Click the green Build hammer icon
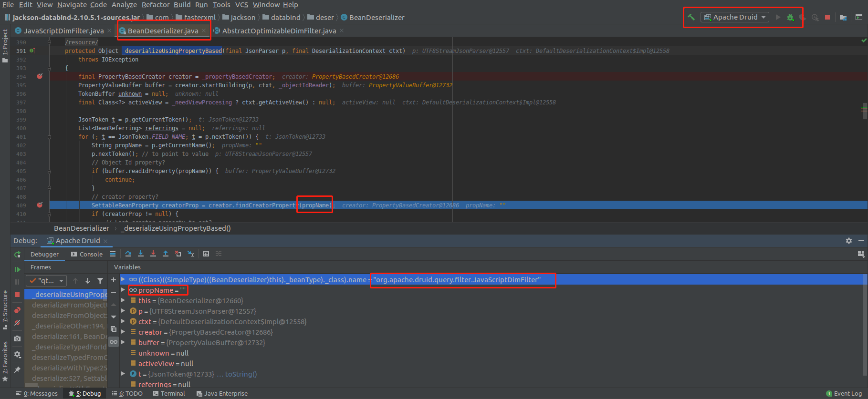The image size is (868, 399). tap(691, 17)
